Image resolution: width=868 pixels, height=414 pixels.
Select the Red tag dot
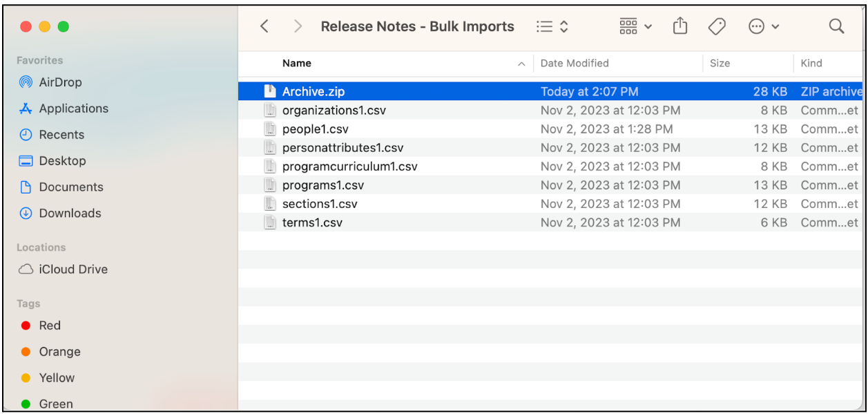[x=26, y=326]
